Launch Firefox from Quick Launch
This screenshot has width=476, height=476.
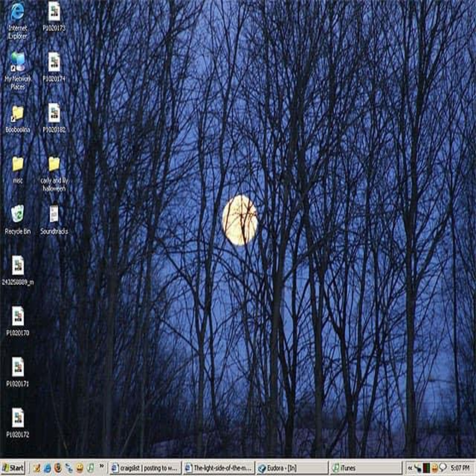(x=58, y=468)
